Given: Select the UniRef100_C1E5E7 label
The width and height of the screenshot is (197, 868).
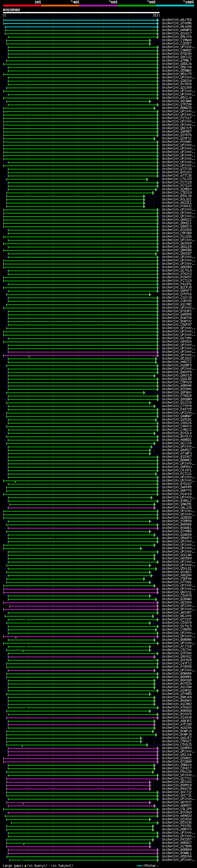Looking at the screenshot, I should pyautogui.click(x=177, y=43).
